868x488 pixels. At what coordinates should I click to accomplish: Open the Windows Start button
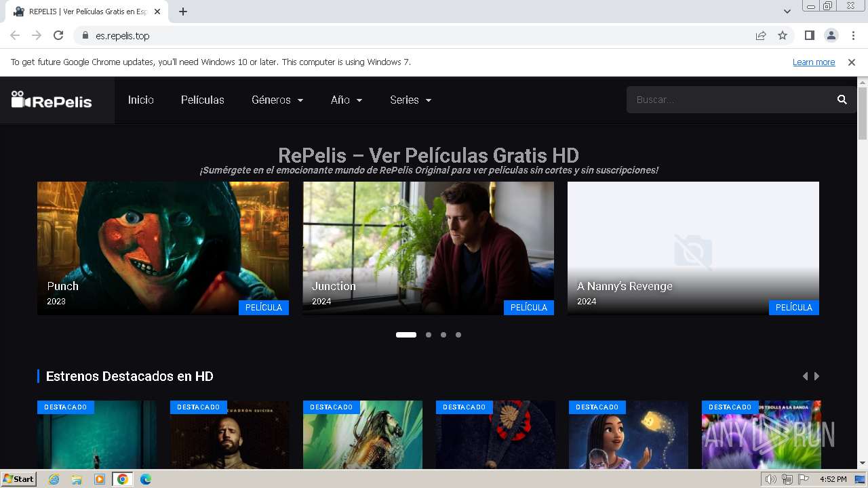pos(19,479)
